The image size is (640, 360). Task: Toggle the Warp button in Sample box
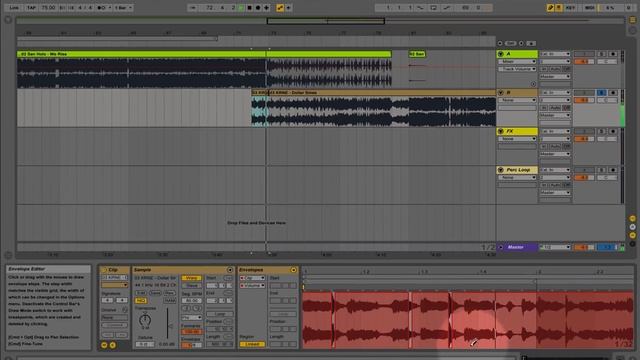click(x=191, y=278)
